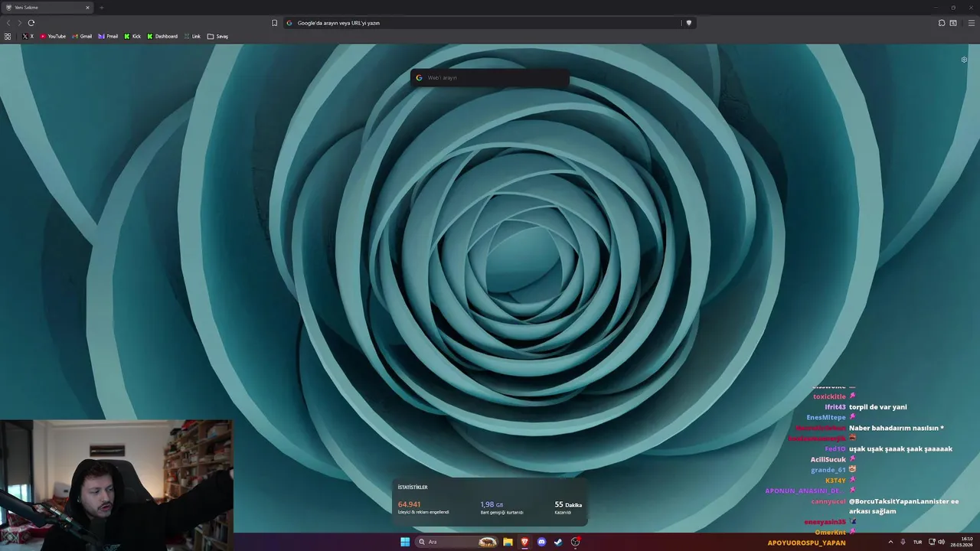Switch the TUR input language indicator

[917, 542]
